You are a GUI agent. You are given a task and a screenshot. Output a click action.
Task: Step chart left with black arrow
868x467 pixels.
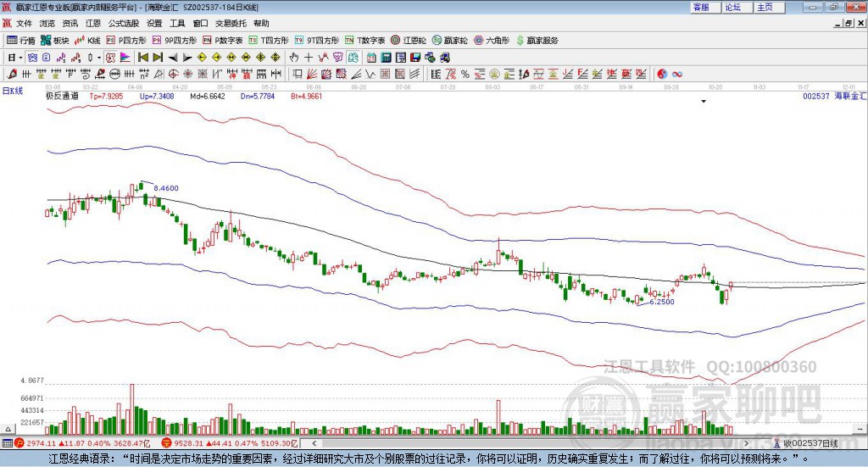(x=173, y=58)
